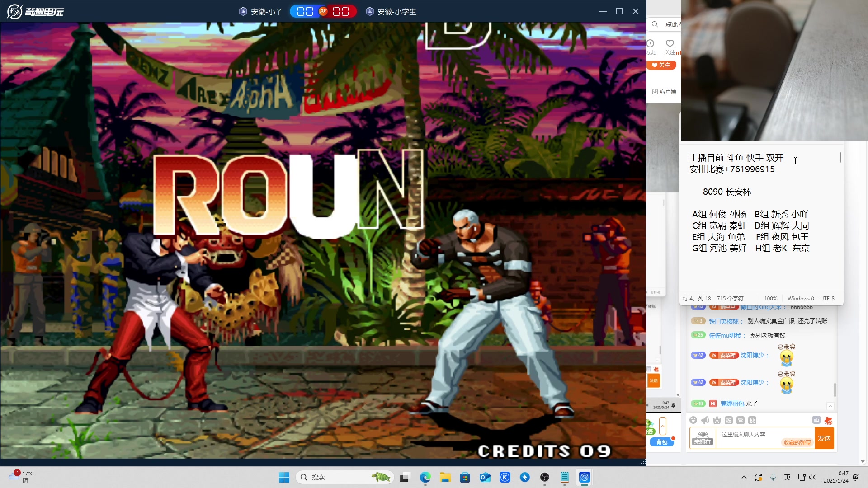Click 行 4, 列 18 cursor position indicator
The width and height of the screenshot is (868, 488).
pos(696,299)
